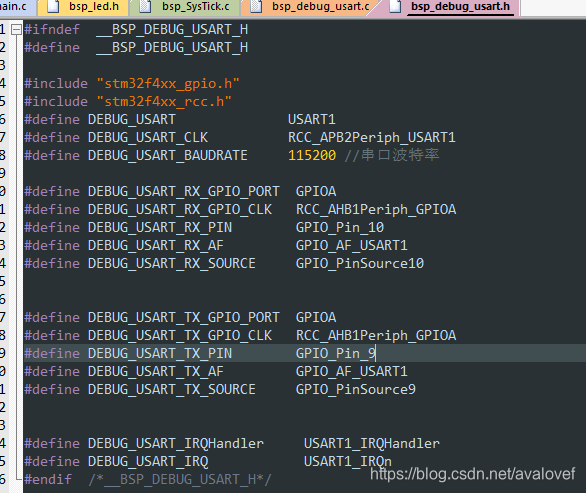Click DEBUG_USART_BAUDRATE macro name
Image resolution: width=586 pixels, height=493 pixels.
click(x=168, y=155)
